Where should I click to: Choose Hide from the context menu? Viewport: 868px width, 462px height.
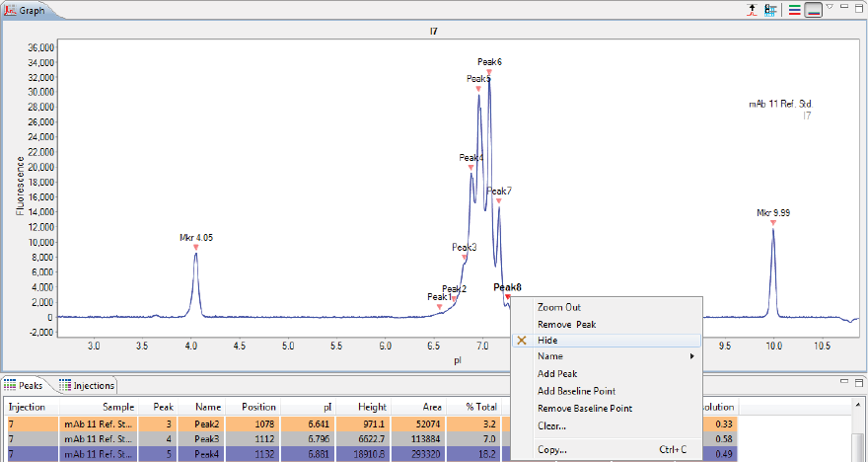coord(548,340)
